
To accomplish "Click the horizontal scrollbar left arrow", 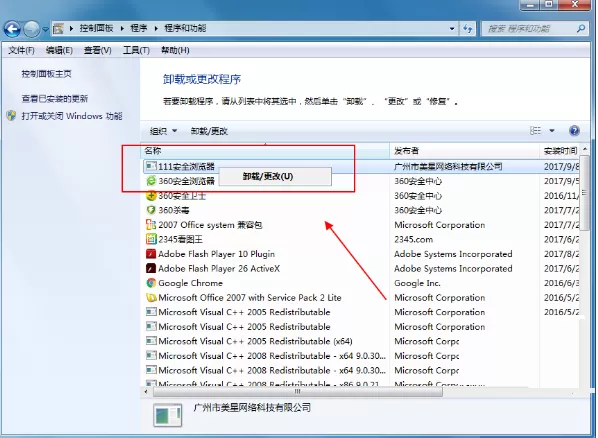I will (146, 392).
